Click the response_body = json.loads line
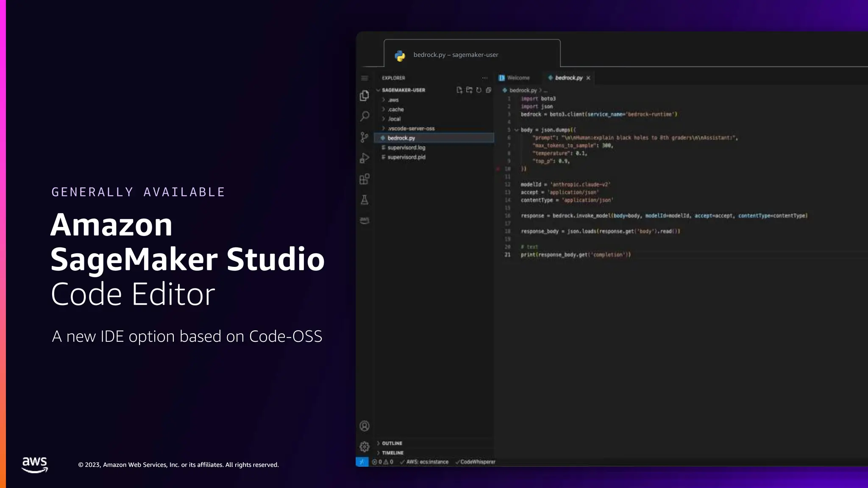868x488 pixels. [600, 231]
